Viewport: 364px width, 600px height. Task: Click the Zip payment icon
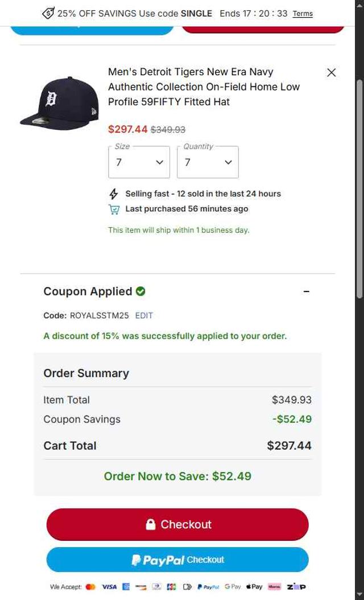(x=296, y=587)
